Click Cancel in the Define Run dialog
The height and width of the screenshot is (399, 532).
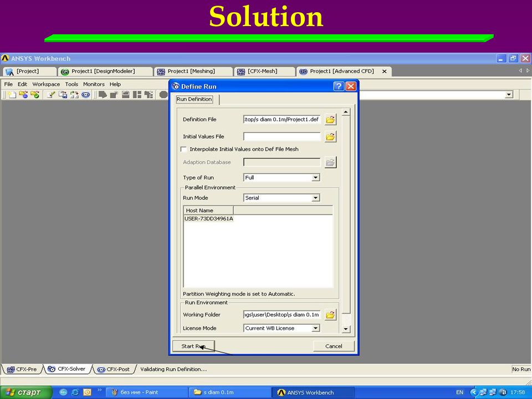coord(334,346)
